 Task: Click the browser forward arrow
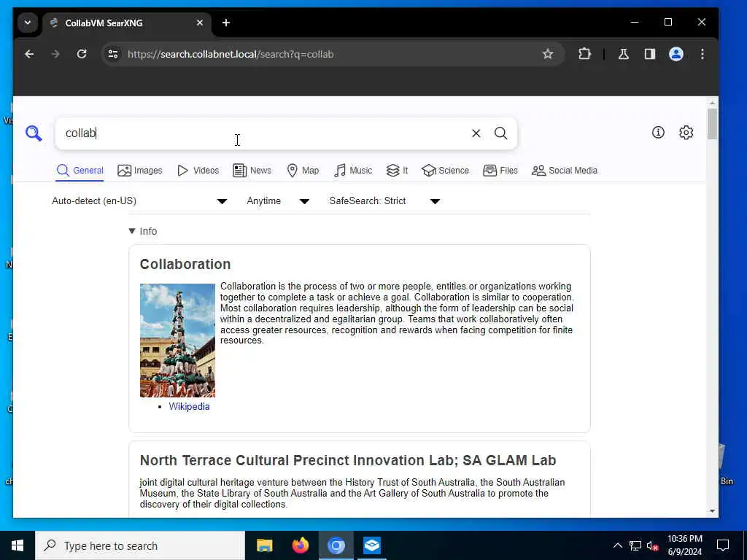point(55,54)
